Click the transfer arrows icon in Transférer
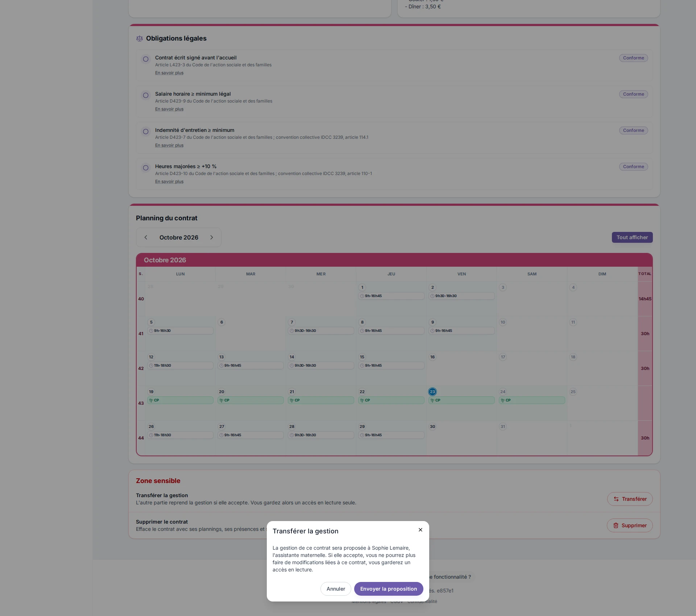The width and height of the screenshot is (696, 616). [x=616, y=499]
